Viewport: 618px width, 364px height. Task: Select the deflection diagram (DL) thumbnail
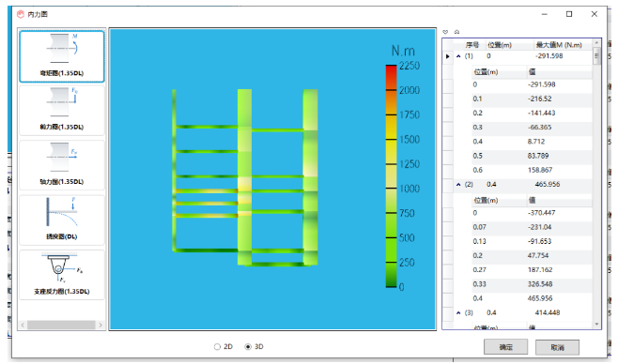coord(62,220)
